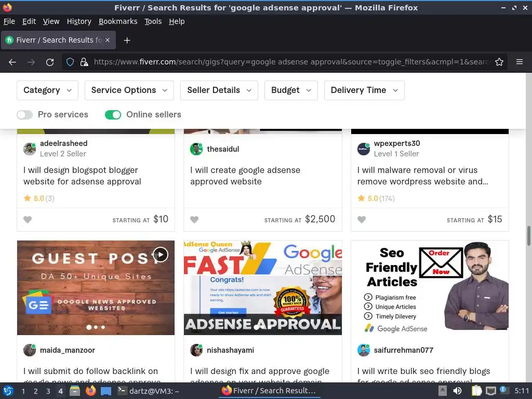The width and height of the screenshot is (532, 399).
Task: Open the File menu
Action: point(9,21)
